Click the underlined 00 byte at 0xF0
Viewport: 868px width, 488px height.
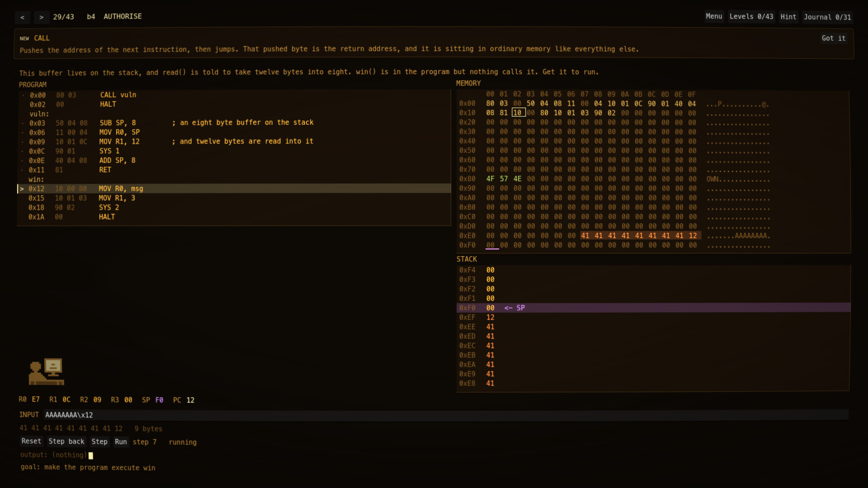[x=491, y=245]
